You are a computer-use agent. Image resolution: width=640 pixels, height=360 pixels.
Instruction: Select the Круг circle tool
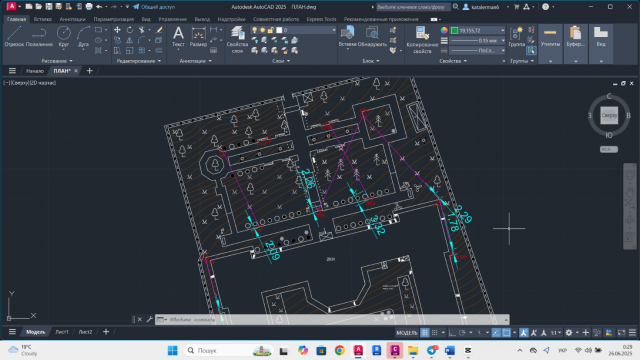(x=64, y=36)
